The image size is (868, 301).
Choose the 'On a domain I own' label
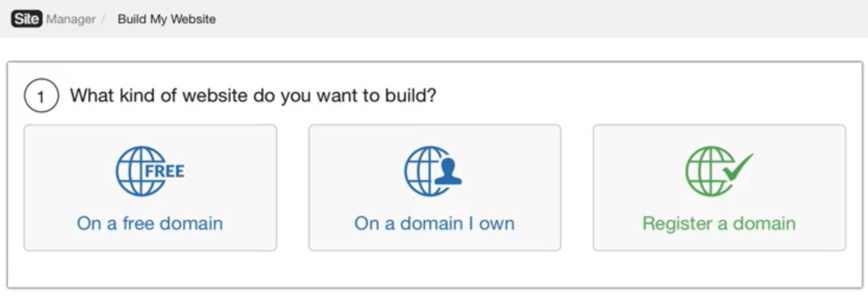pyautogui.click(x=434, y=224)
